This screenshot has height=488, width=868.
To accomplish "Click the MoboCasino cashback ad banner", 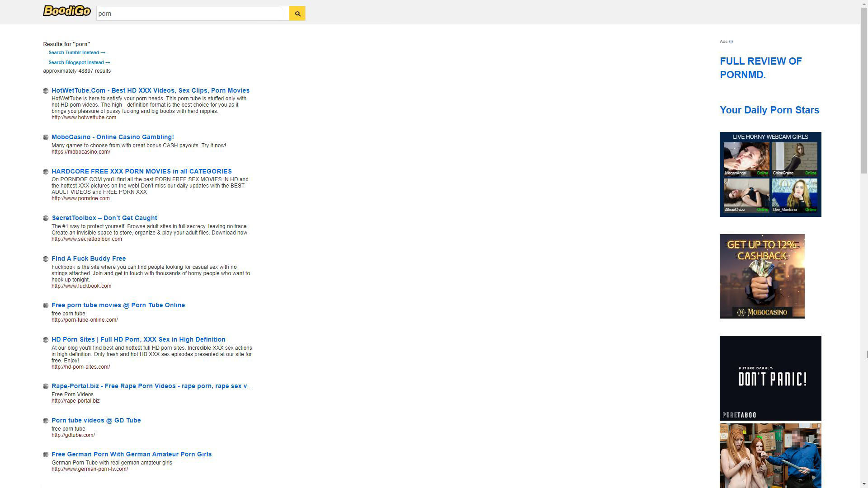I will coord(762,276).
